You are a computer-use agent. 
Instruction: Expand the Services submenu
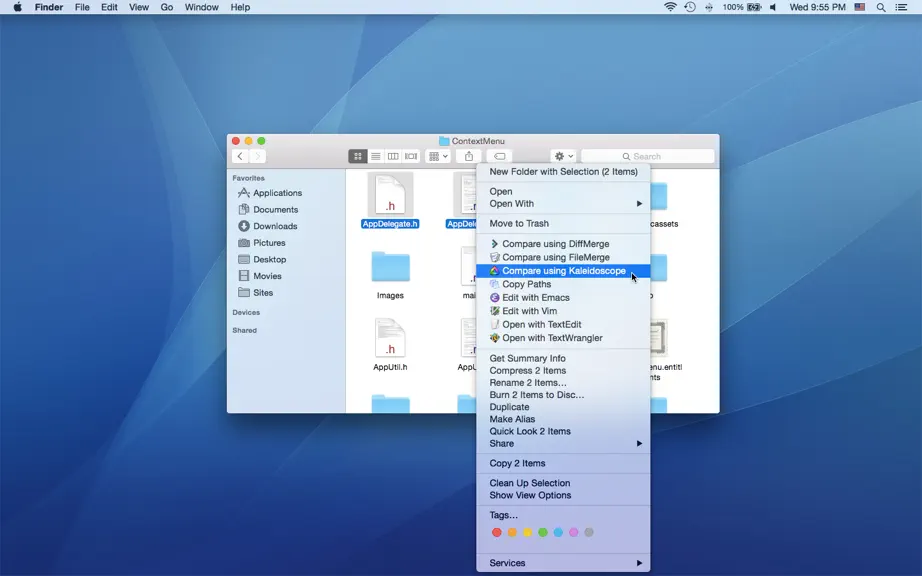click(563, 562)
